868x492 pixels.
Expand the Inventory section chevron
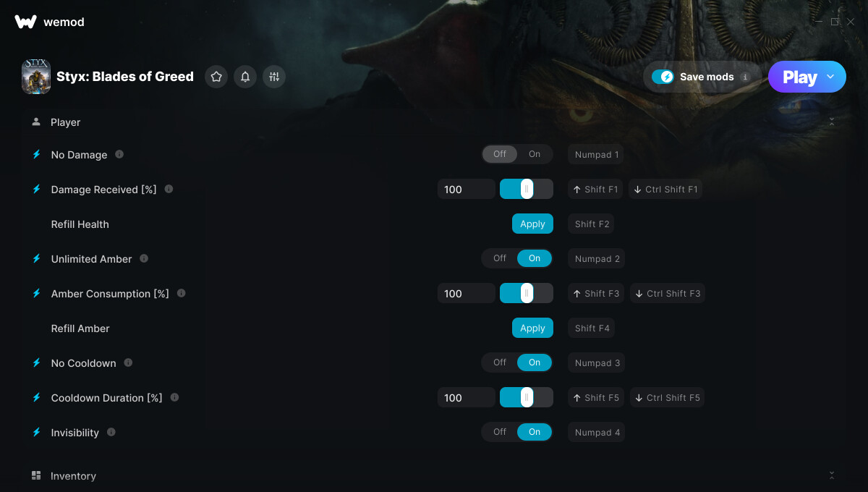[832, 475]
